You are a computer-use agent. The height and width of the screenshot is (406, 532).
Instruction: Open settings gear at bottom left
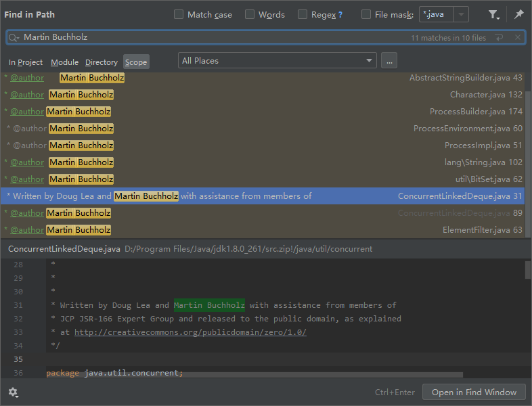point(14,392)
